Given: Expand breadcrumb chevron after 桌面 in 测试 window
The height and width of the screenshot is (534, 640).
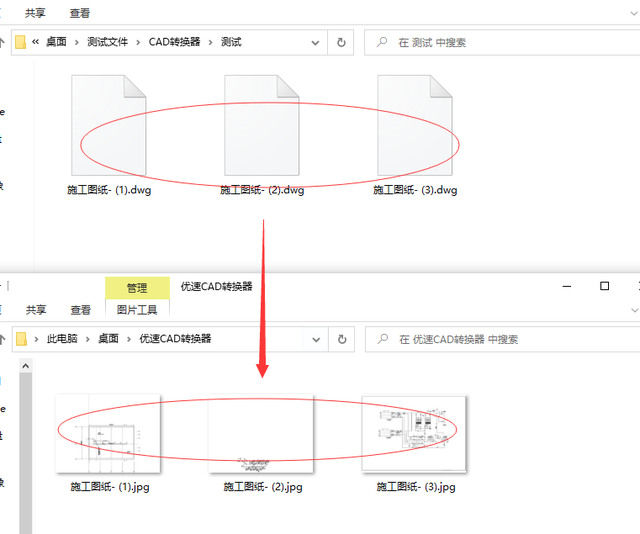Looking at the screenshot, I should click(77, 42).
